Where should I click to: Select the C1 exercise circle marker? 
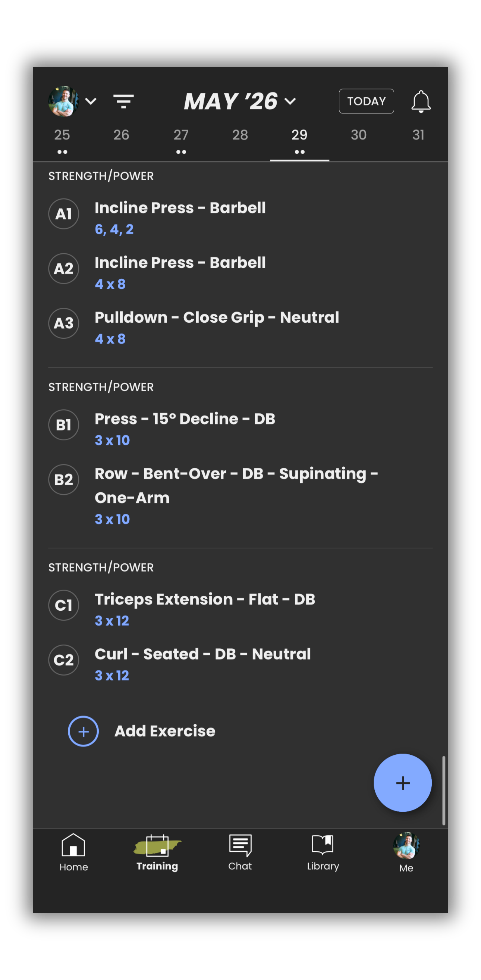coord(63,605)
